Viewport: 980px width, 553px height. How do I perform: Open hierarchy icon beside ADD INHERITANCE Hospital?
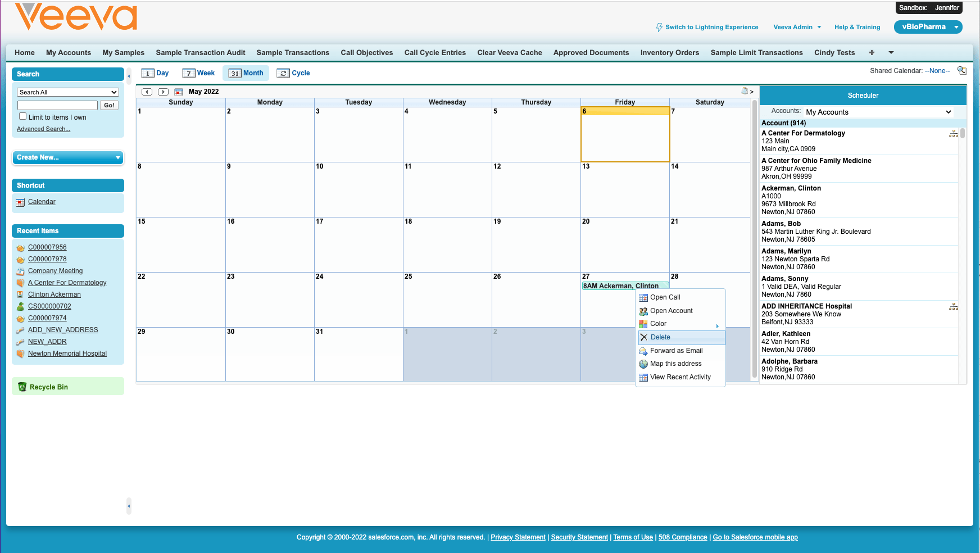954,306
